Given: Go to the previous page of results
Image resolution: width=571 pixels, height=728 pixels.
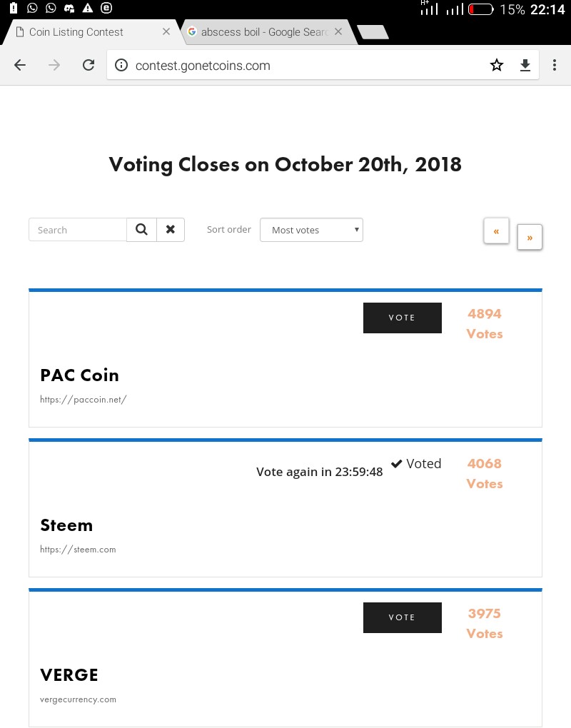Looking at the screenshot, I should point(496,231).
